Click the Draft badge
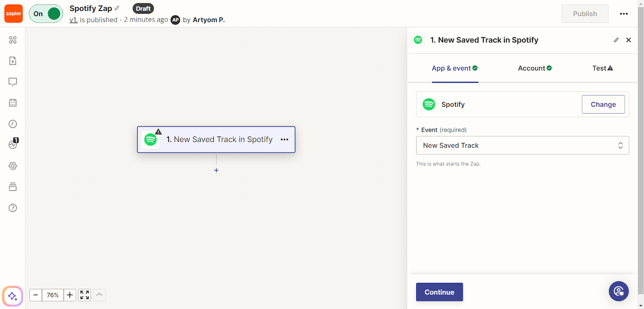The image size is (644, 309). point(143,8)
